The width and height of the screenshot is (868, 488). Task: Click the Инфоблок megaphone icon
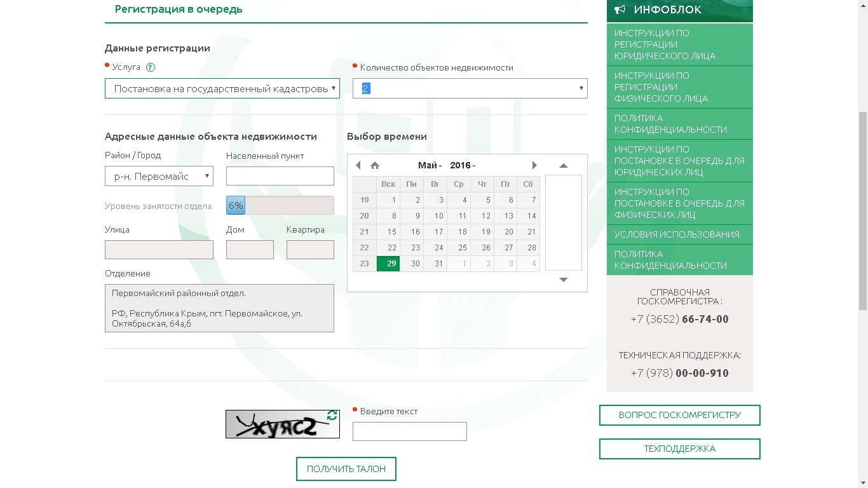(620, 10)
